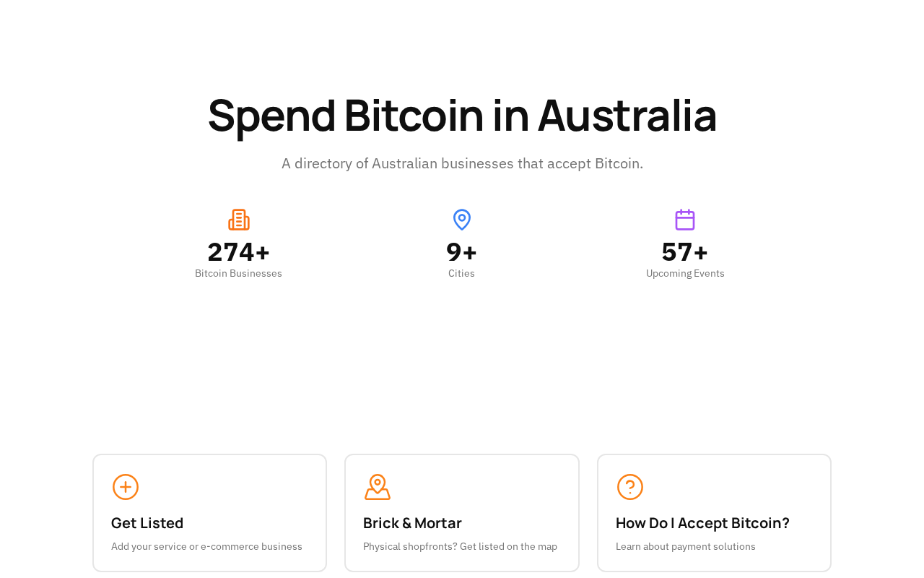Click the orange map marker icon
The image size is (924, 578).
[x=377, y=487]
